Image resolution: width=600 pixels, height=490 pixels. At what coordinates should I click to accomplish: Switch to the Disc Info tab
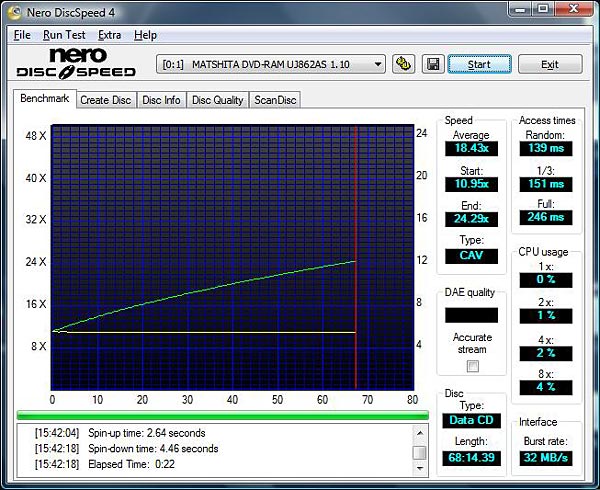pyautogui.click(x=161, y=100)
